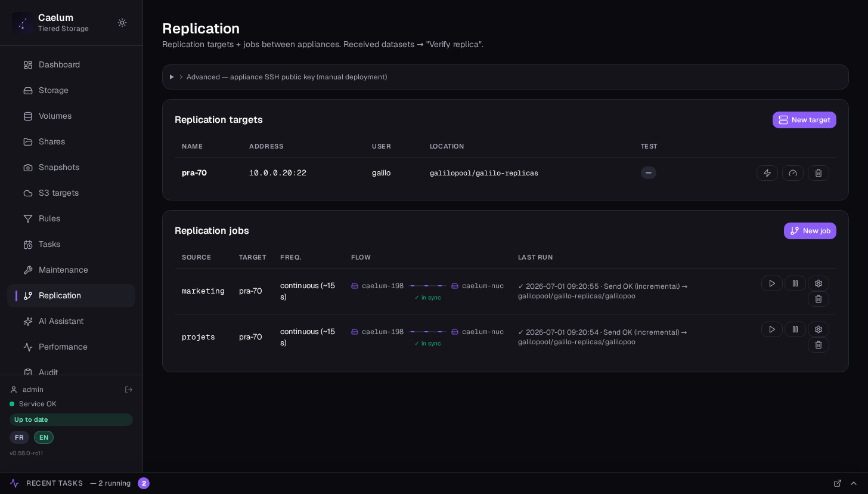The width and height of the screenshot is (868, 494).
Task: Click the New job button
Action: (x=810, y=231)
